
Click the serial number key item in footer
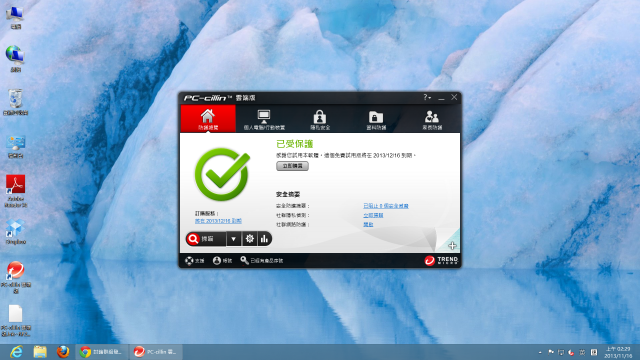click(x=262, y=260)
